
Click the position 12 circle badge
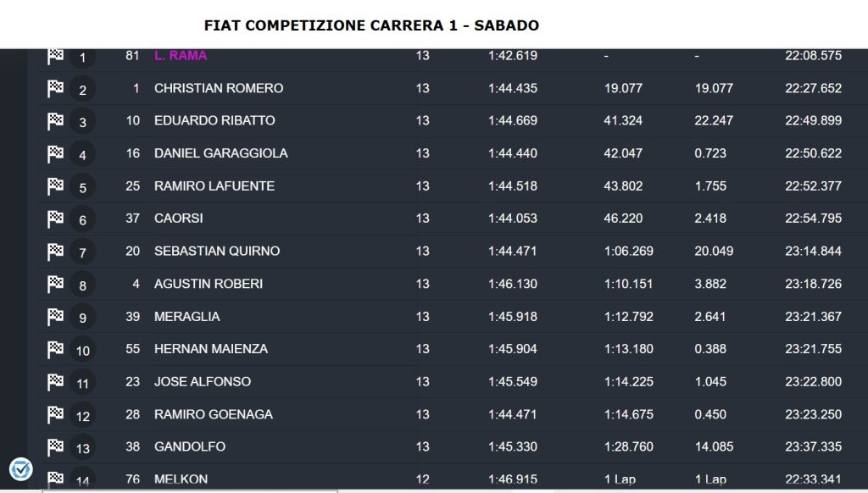[82, 416]
